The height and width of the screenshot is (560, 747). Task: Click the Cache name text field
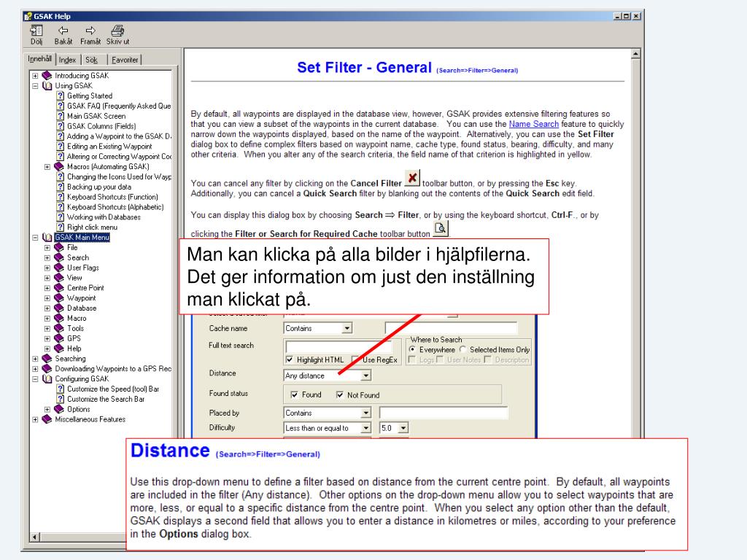click(x=451, y=328)
